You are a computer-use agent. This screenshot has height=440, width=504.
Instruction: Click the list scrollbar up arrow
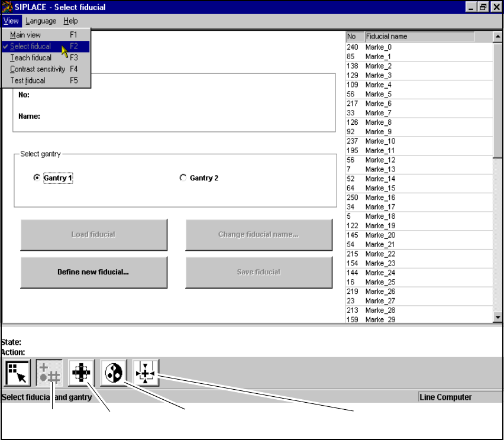[x=497, y=37]
